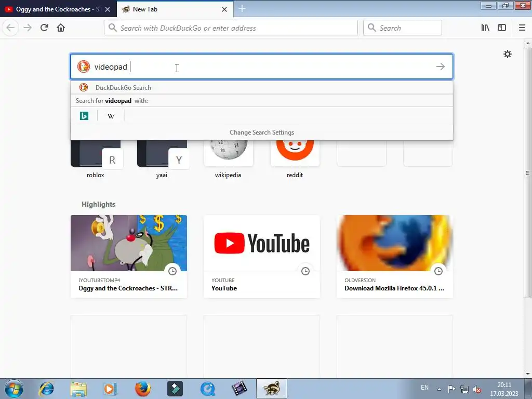Image resolution: width=532 pixels, height=399 pixels.
Task: Show hidden tray icons arrow
Action: (439, 389)
